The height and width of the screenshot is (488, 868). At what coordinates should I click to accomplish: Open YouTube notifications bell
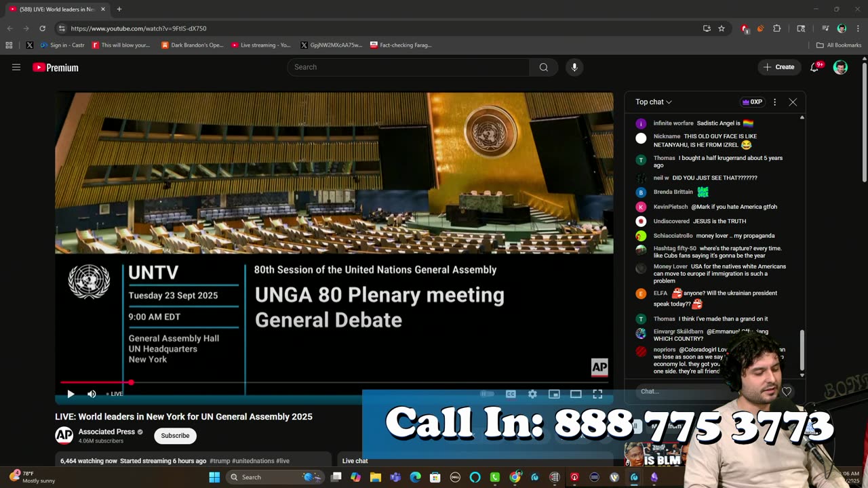tap(815, 67)
